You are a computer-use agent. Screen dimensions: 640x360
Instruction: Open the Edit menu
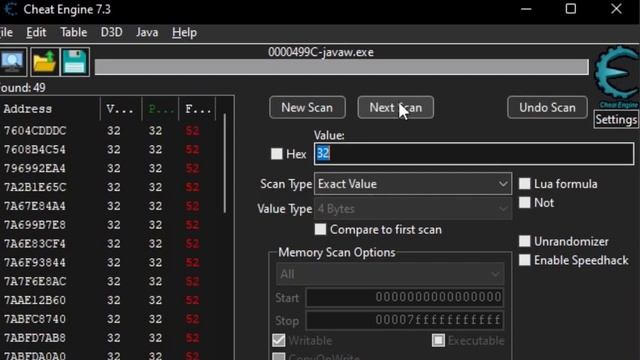click(36, 32)
